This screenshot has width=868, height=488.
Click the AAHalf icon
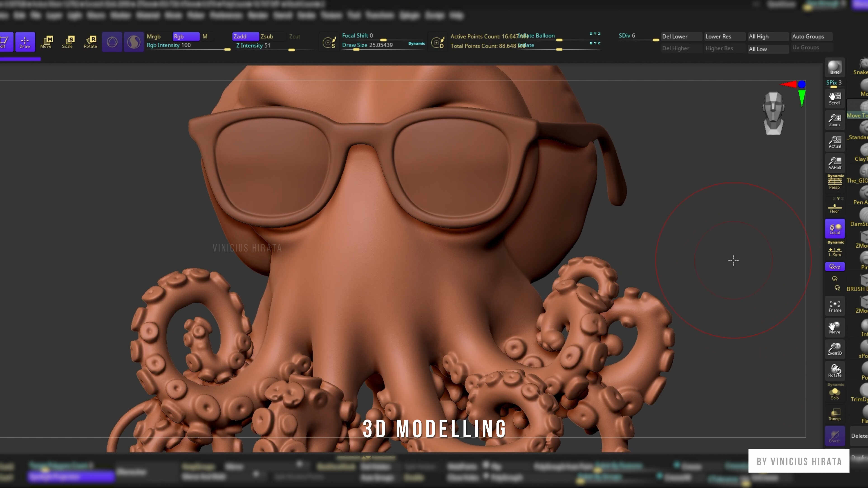pos(835,163)
